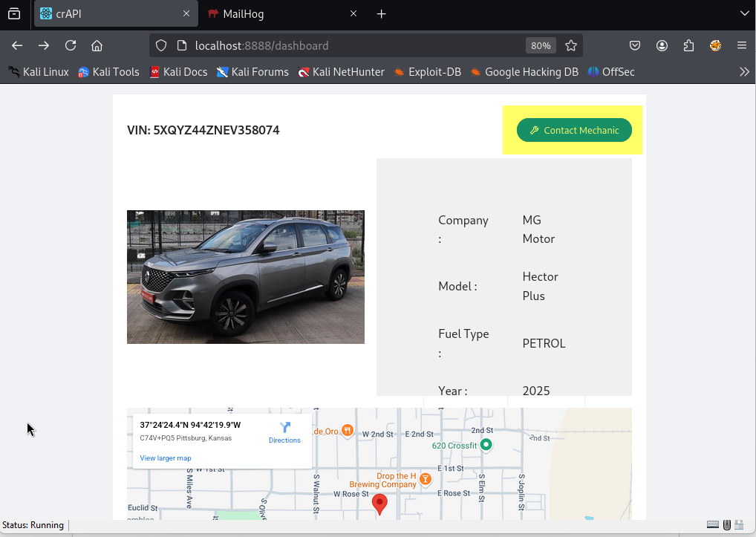Image resolution: width=756 pixels, height=537 pixels.
Task: Open the View larger map link
Action: click(166, 458)
